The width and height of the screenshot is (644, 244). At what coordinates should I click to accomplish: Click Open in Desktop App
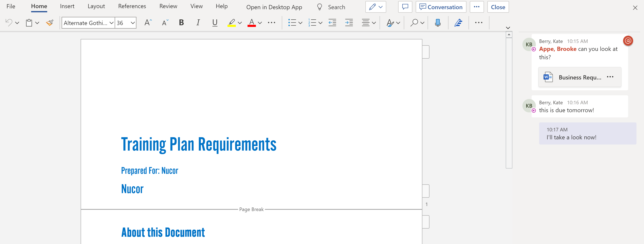click(x=274, y=7)
